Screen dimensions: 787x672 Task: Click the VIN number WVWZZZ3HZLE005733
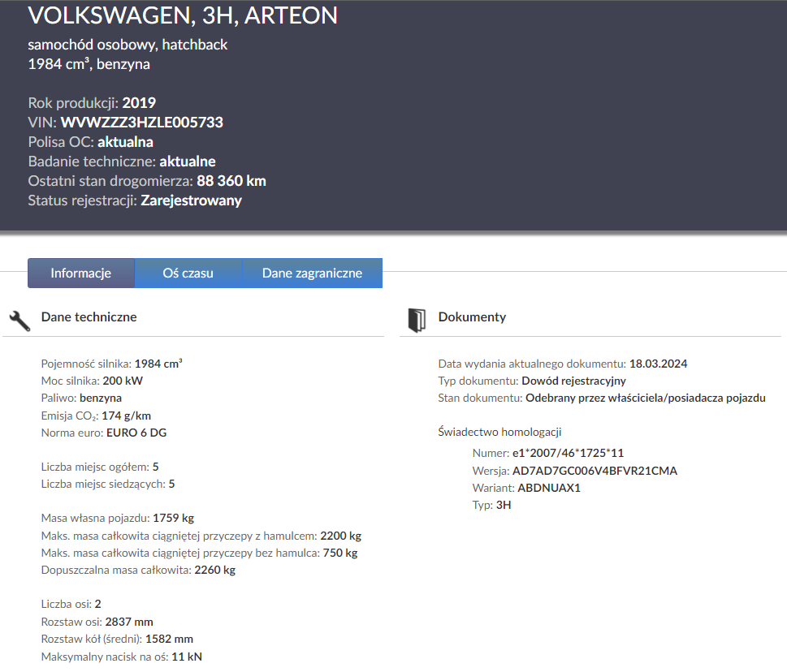point(141,123)
